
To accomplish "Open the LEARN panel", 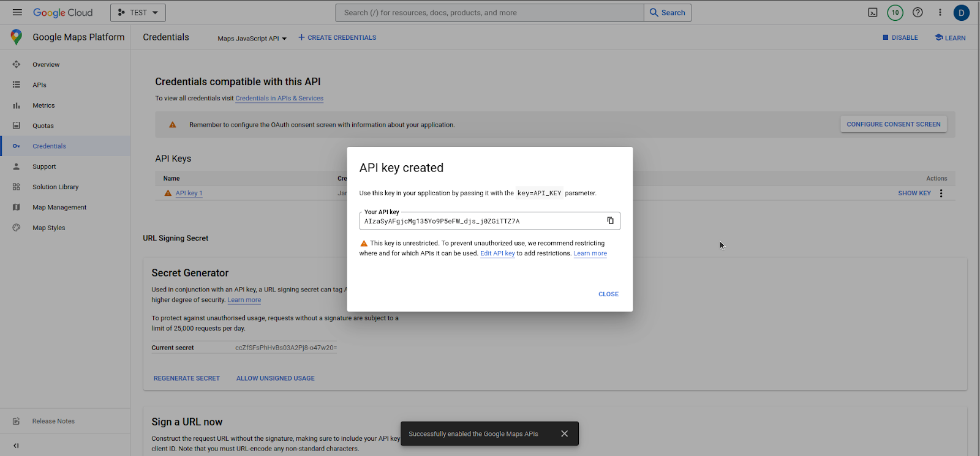I will 950,38.
